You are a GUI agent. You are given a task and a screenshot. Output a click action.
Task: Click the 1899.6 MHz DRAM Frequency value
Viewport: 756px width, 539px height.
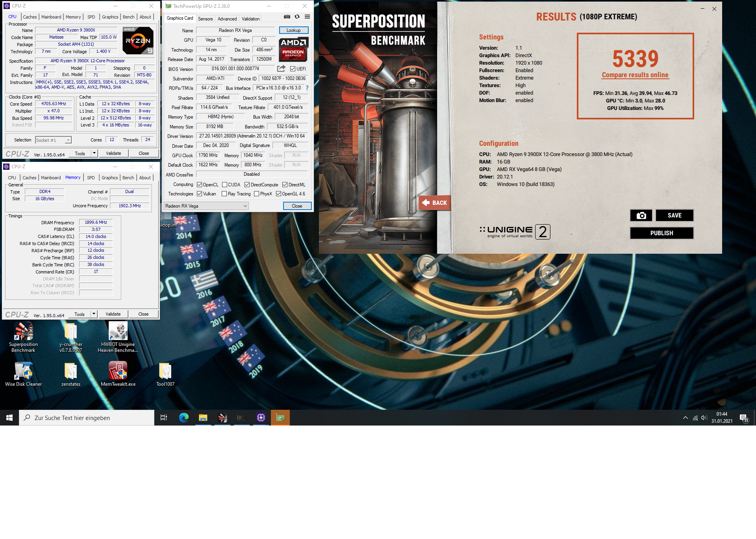point(96,222)
